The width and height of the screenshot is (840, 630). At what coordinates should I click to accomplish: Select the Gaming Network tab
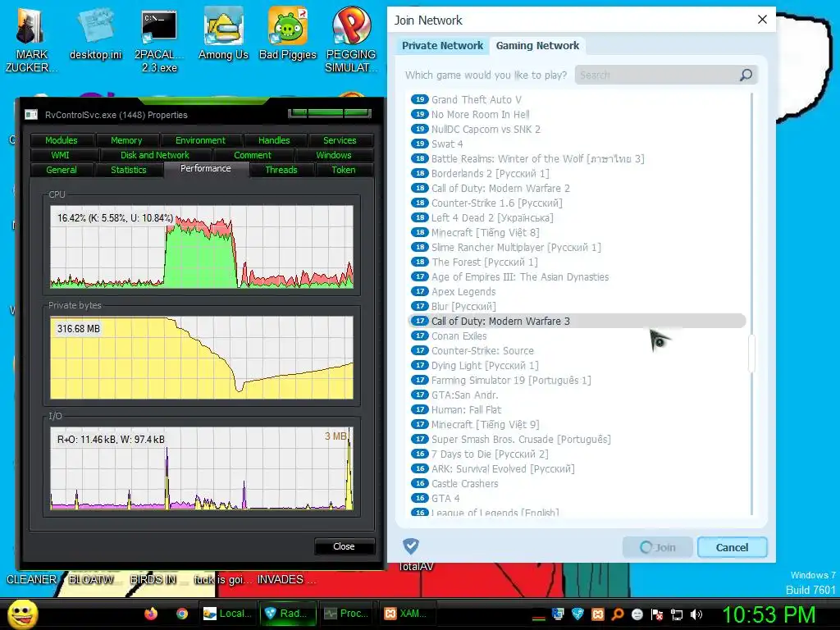(537, 46)
